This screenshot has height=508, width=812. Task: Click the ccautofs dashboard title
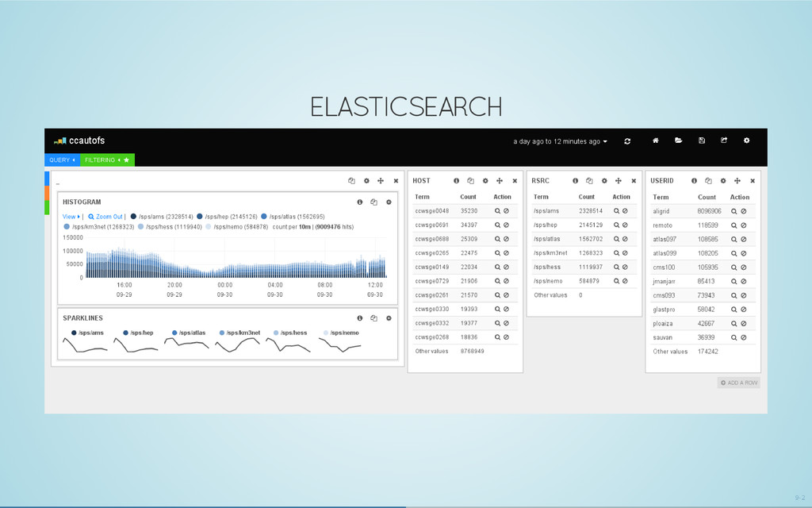tap(86, 140)
